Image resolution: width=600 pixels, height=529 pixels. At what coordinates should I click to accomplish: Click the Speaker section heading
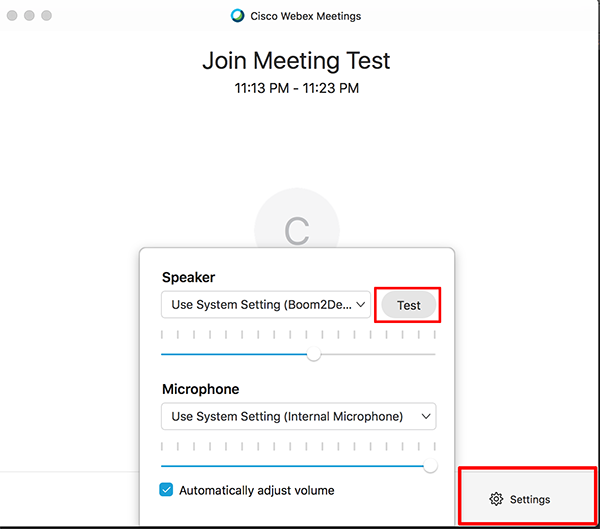pos(188,277)
